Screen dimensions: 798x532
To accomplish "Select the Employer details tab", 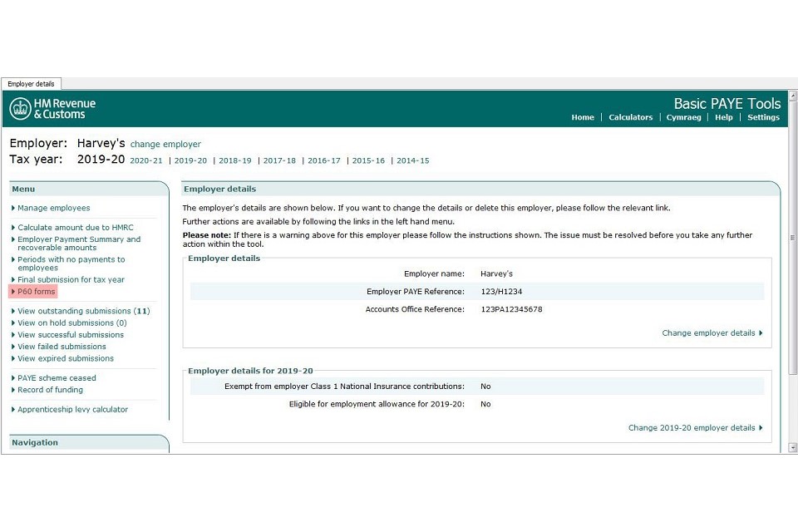I will click(x=31, y=83).
